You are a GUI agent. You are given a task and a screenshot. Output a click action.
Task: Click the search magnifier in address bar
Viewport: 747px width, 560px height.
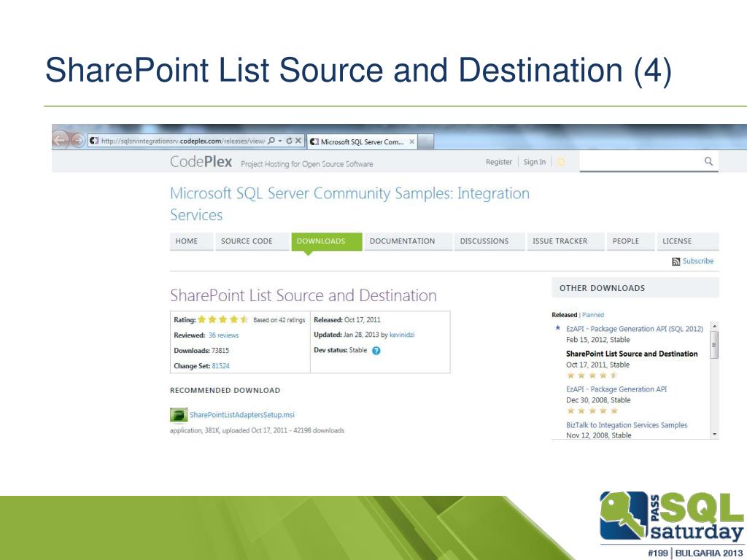pyautogui.click(x=271, y=141)
